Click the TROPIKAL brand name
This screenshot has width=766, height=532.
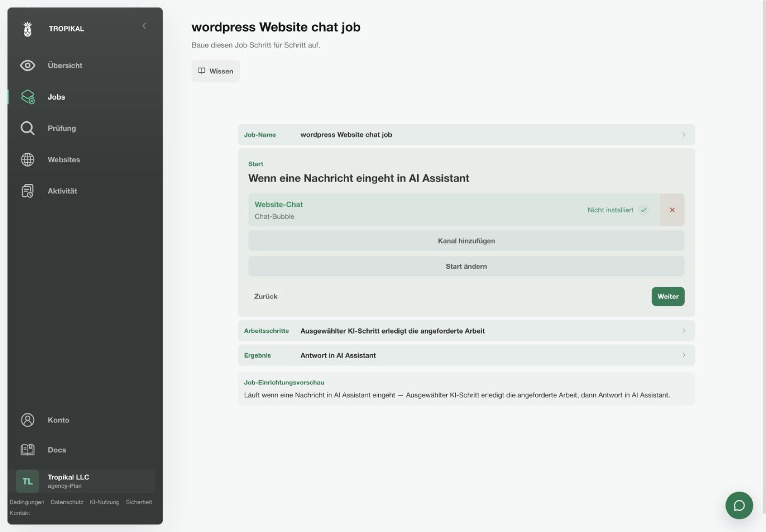coord(66,29)
